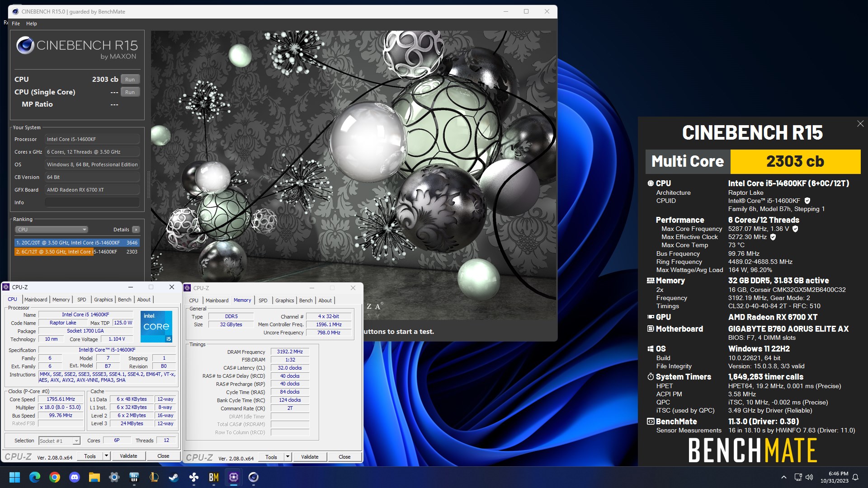Click the 2303 cb Multi Core score banner

[795, 161]
